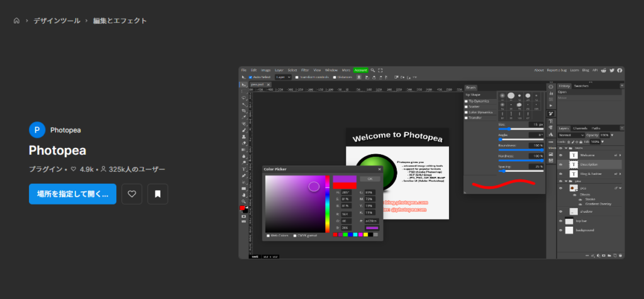Open the Opacity dropdown arrow
The height and width of the screenshot is (299, 644).
(612, 135)
